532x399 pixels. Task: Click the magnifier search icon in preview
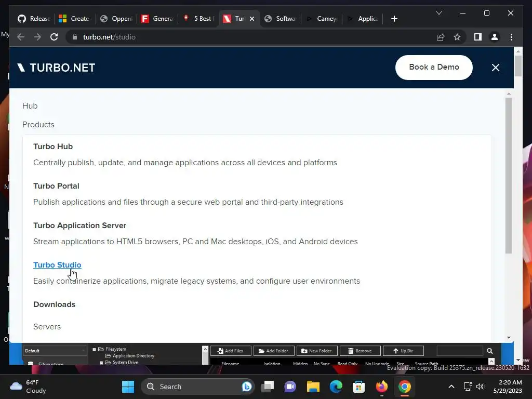[x=489, y=351]
